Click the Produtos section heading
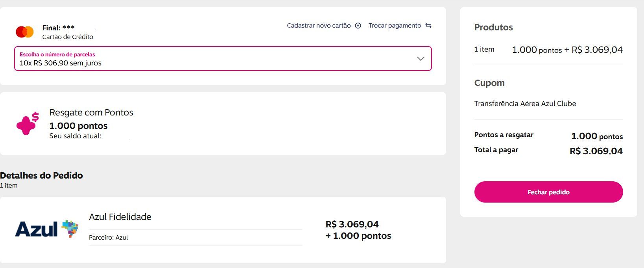644x268 pixels. point(493,28)
